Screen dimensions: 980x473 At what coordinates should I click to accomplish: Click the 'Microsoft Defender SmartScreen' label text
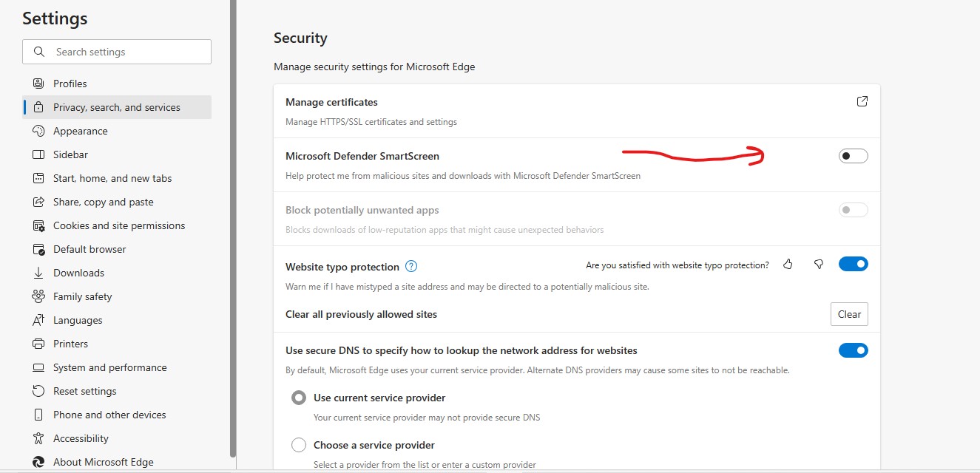(x=362, y=156)
